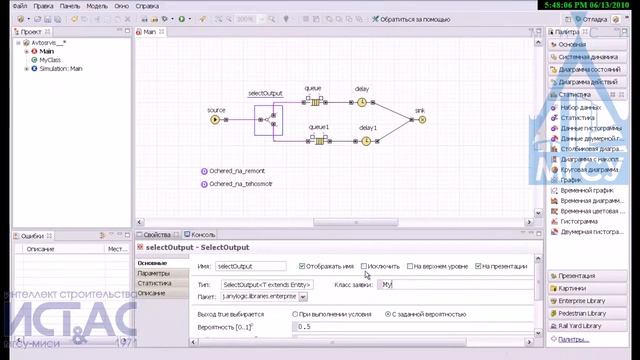
Task: Open the Пакет dropdown arrow
Action: click(x=303, y=297)
